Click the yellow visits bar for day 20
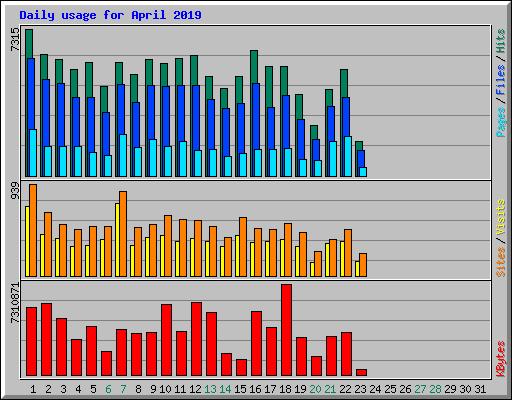The image size is (512, 400). click(312, 269)
